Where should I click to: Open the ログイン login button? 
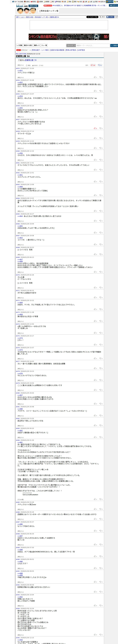(113, 5)
